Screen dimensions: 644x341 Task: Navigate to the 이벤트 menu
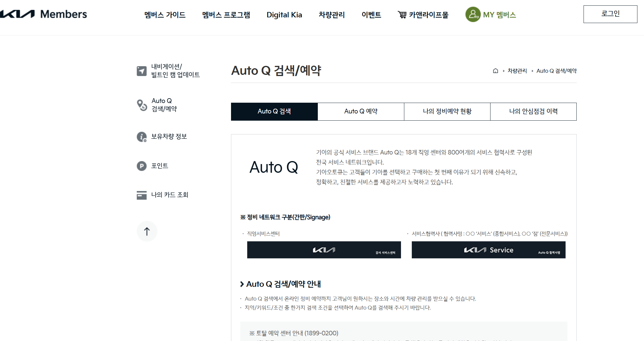click(x=371, y=14)
